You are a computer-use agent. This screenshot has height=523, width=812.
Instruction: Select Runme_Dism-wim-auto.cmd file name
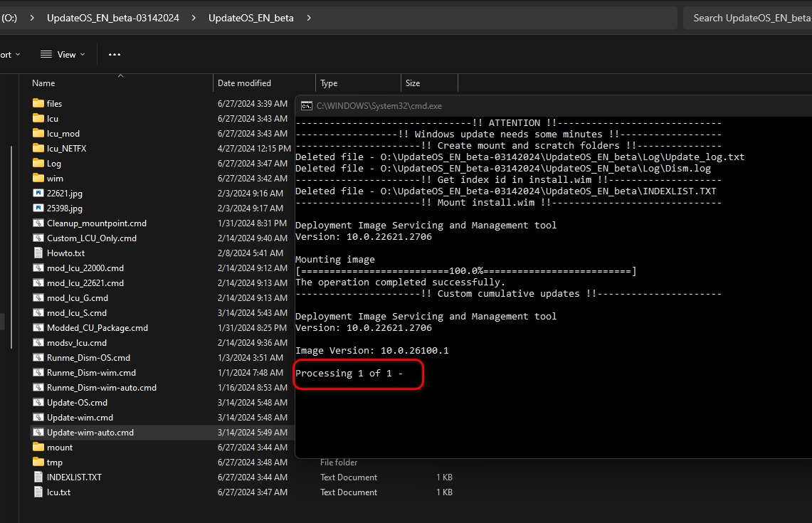102,387
